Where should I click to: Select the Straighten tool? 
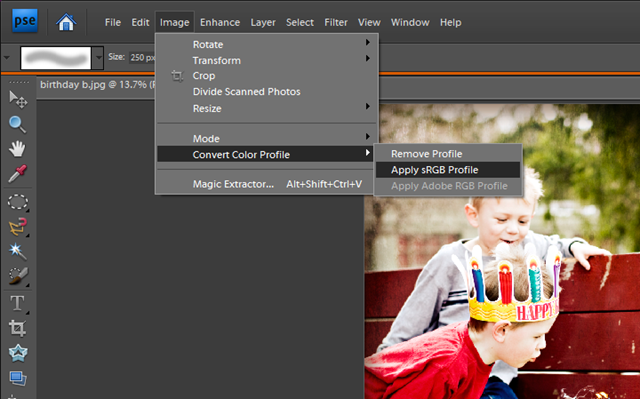18,378
